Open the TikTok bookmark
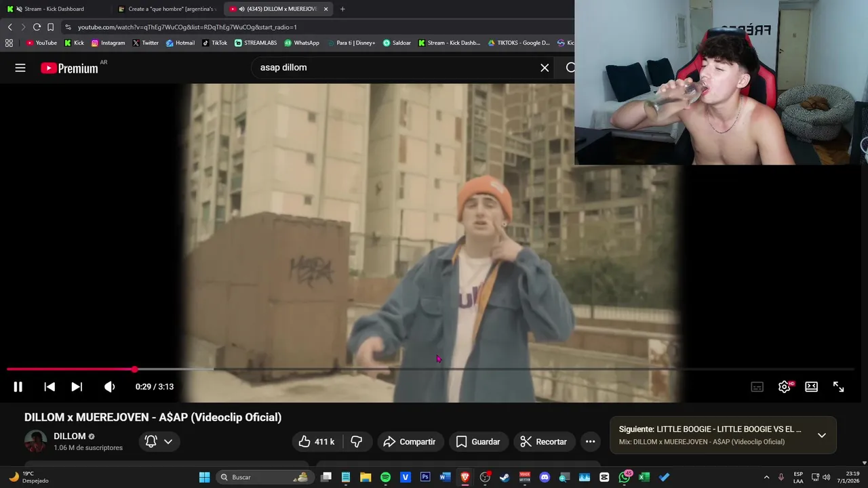This screenshot has width=868, height=488. click(214, 43)
